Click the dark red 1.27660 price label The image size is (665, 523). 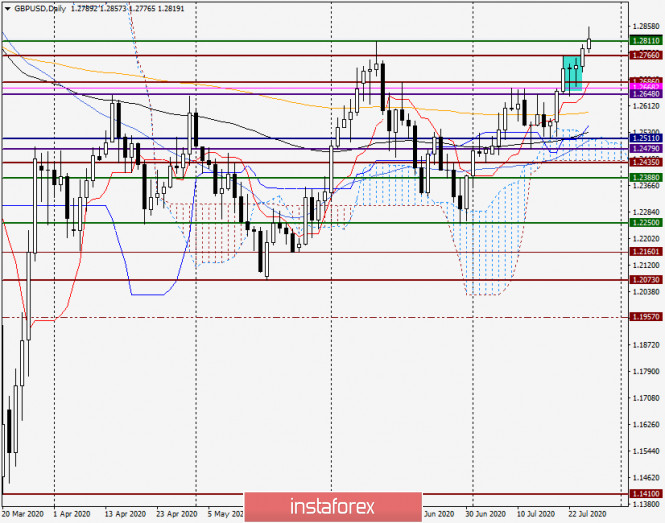(x=645, y=55)
